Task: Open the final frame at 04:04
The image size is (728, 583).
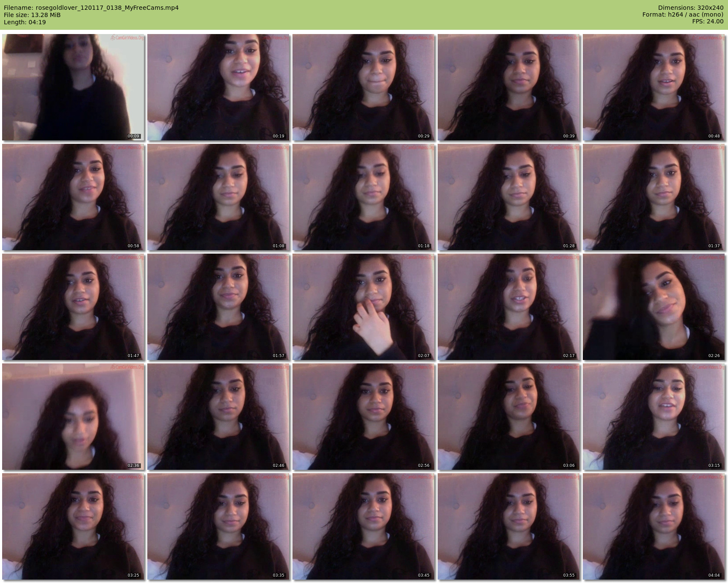Action: 654,526
